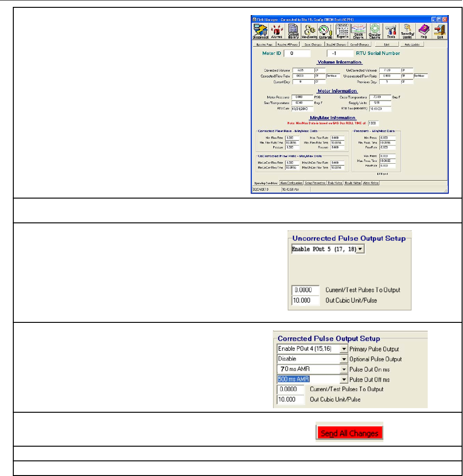
Task: Click the Help book icon
Action: 424,31
